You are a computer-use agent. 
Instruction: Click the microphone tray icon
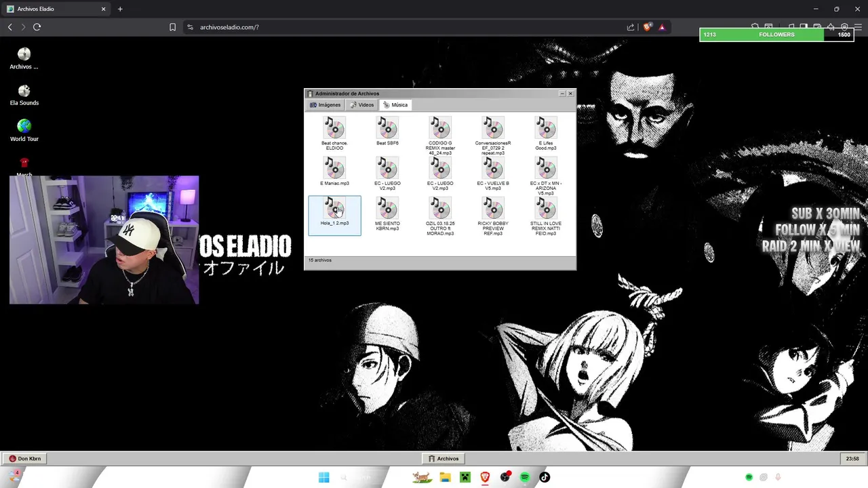pyautogui.click(x=778, y=477)
